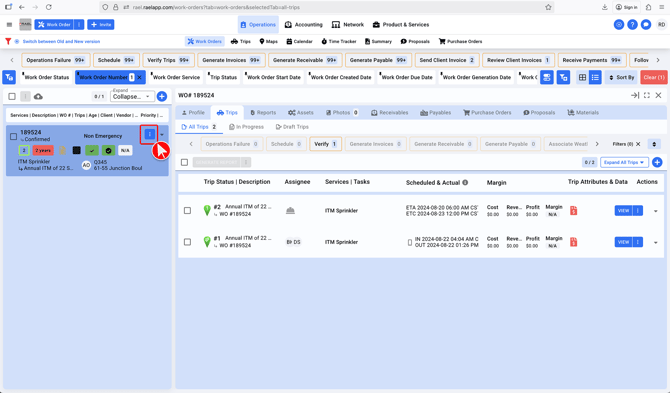The height and width of the screenshot is (393, 670).
Task: Open the Calendar view
Action: coord(299,41)
